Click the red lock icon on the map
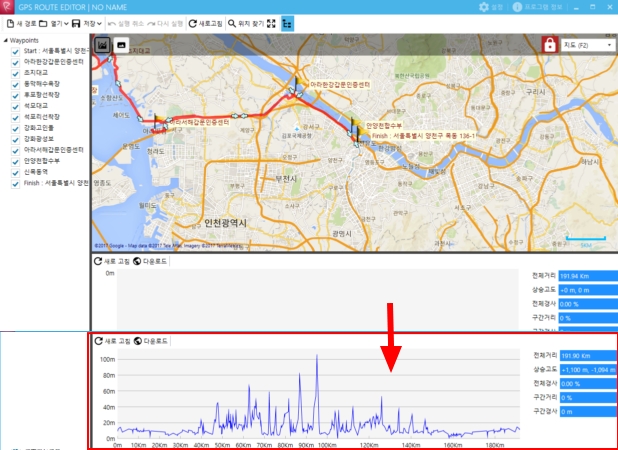Screen dimensions: 618x450 549,45
